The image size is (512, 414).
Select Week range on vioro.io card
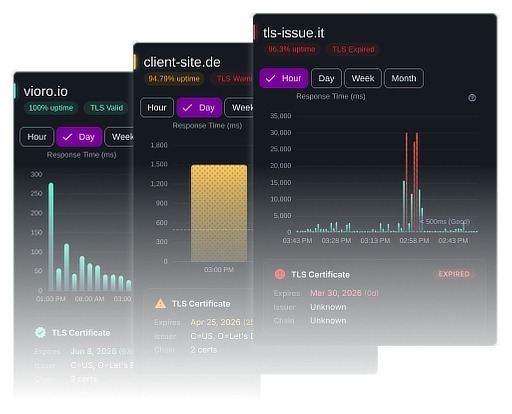[x=119, y=137]
